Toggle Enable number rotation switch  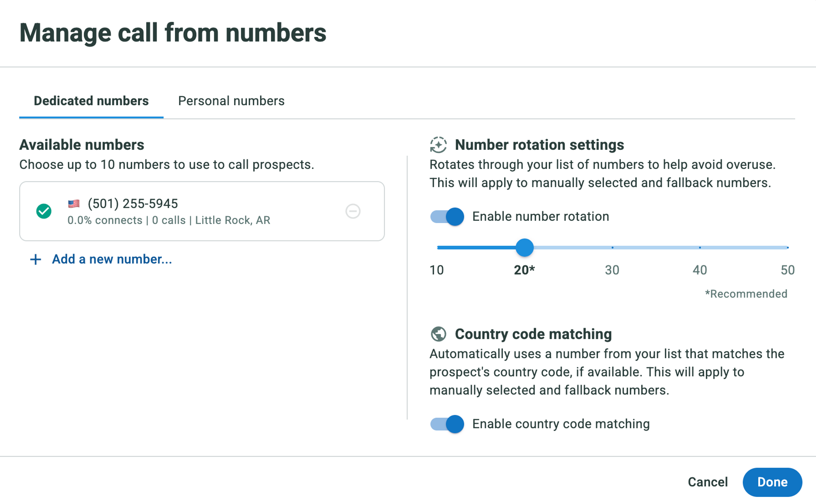(447, 216)
